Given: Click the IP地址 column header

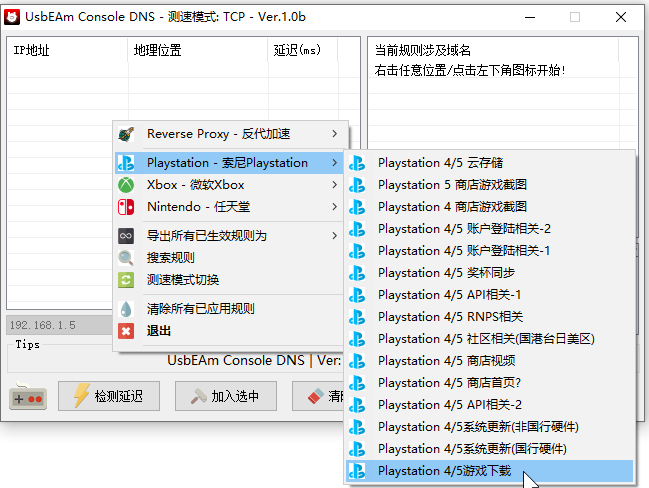Looking at the screenshot, I should click(x=68, y=50).
